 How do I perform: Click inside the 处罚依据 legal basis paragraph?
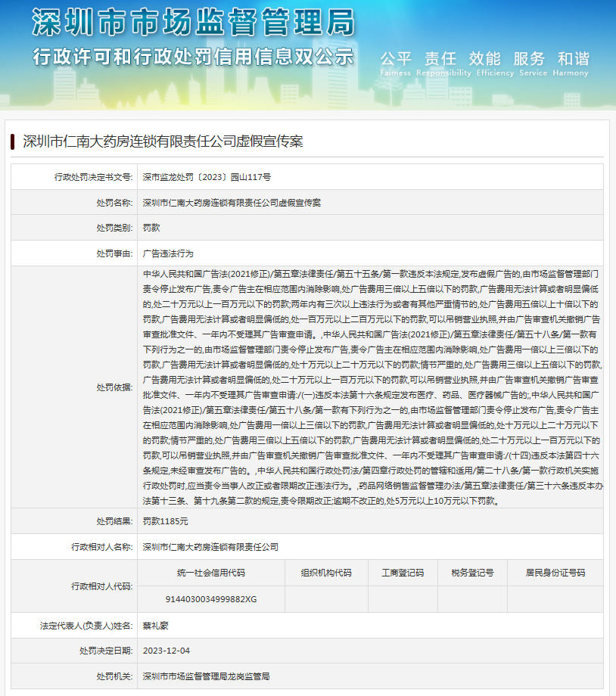tap(371, 386)
